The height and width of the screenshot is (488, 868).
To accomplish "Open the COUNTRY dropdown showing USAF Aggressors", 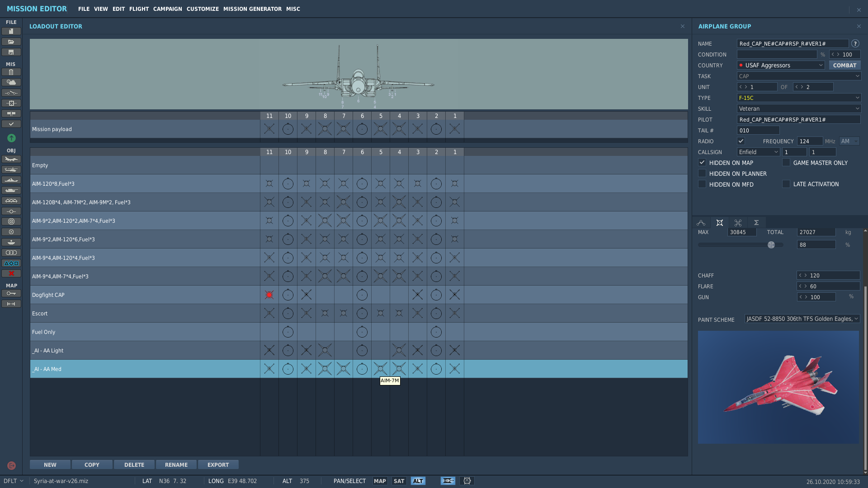I will [781, 65].
